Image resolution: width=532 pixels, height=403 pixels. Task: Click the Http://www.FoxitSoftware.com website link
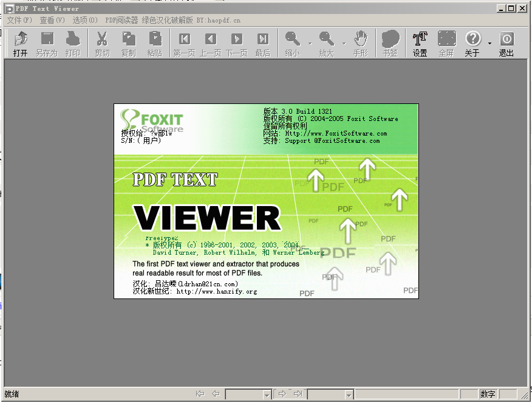click(x=336, y=134)
